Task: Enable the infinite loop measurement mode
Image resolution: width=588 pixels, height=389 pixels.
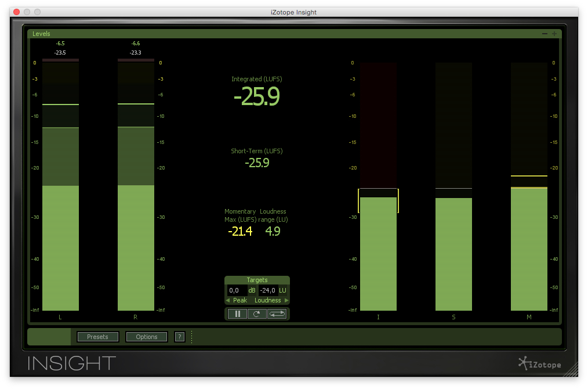Action: click(x=277, y=314)
